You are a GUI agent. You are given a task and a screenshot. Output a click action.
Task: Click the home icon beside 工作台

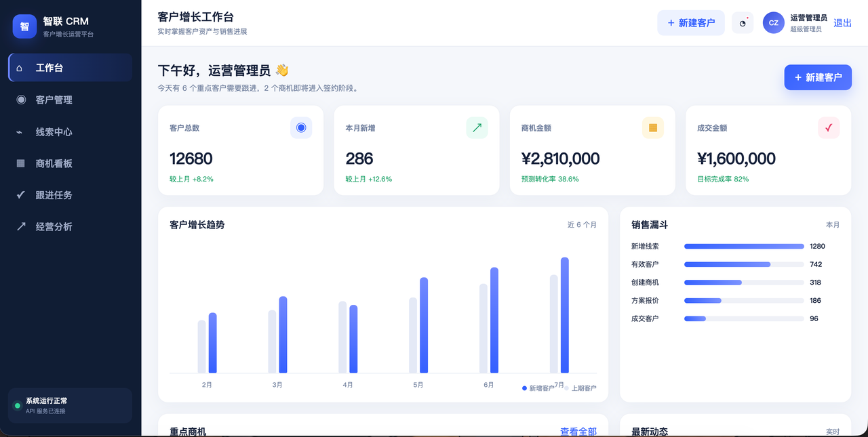coord(20,68)
